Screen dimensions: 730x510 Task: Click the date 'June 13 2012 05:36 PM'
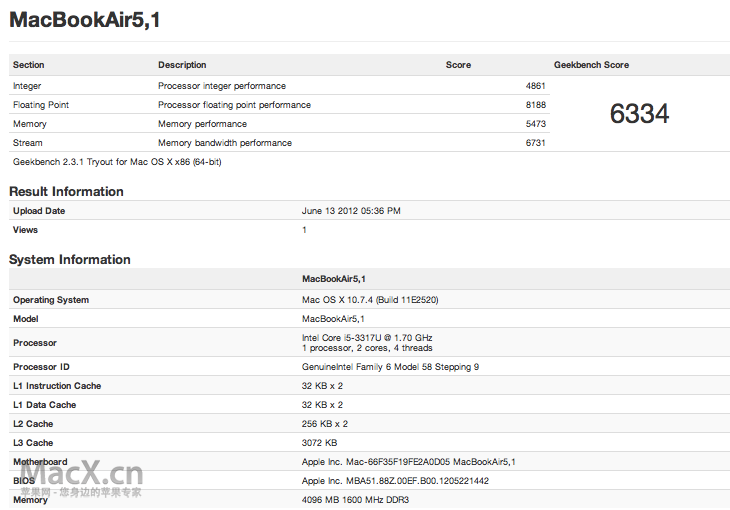[351, 211]
